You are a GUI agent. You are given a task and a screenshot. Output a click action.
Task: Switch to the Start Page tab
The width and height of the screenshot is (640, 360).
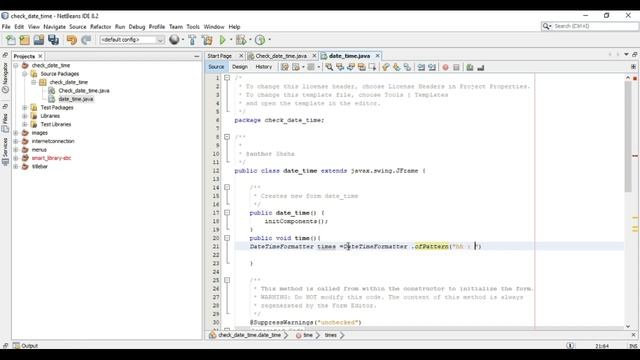220,56
